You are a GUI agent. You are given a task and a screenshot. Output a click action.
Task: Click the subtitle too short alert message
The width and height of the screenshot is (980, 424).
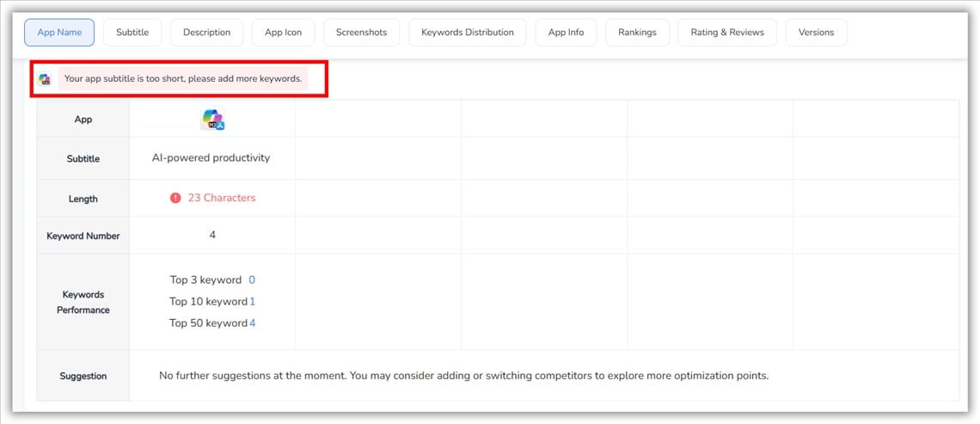183,79
